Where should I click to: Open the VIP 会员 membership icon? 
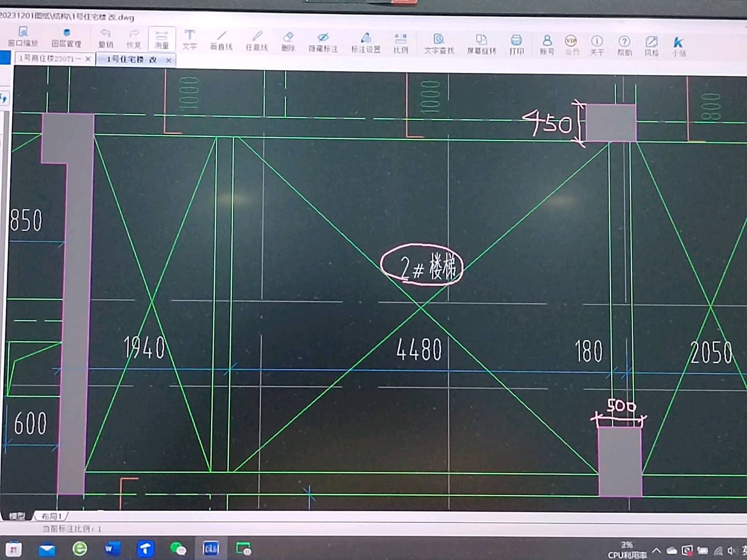pos(571,45)
